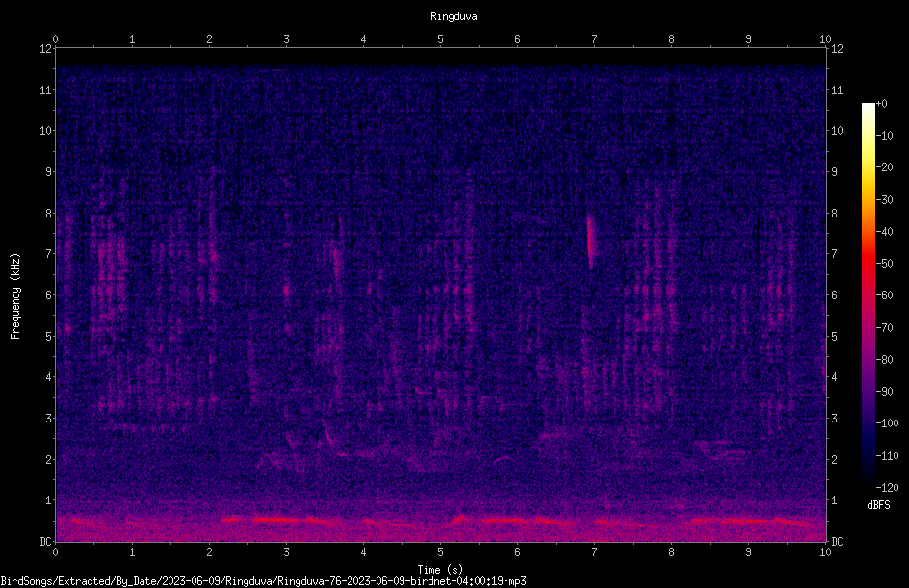Click the right-axis DC frequency label

pyautogui.click(x=837, y=542)
